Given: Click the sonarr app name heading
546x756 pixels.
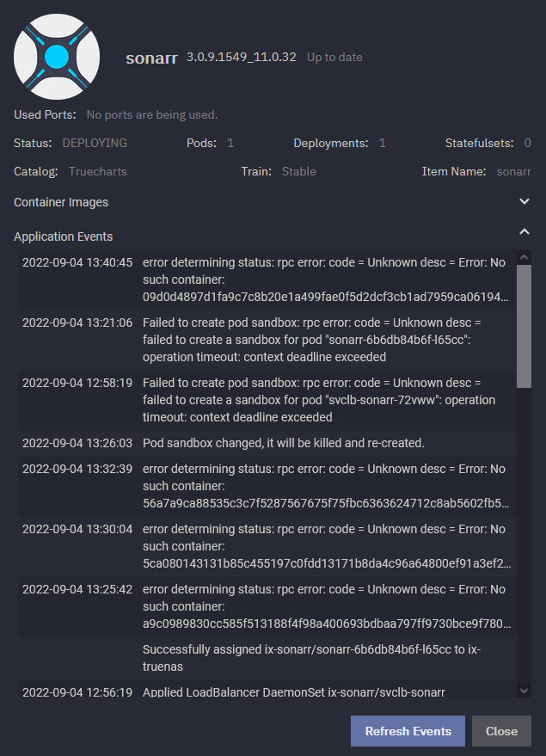Looking at the screenshot, I should 152,58.
